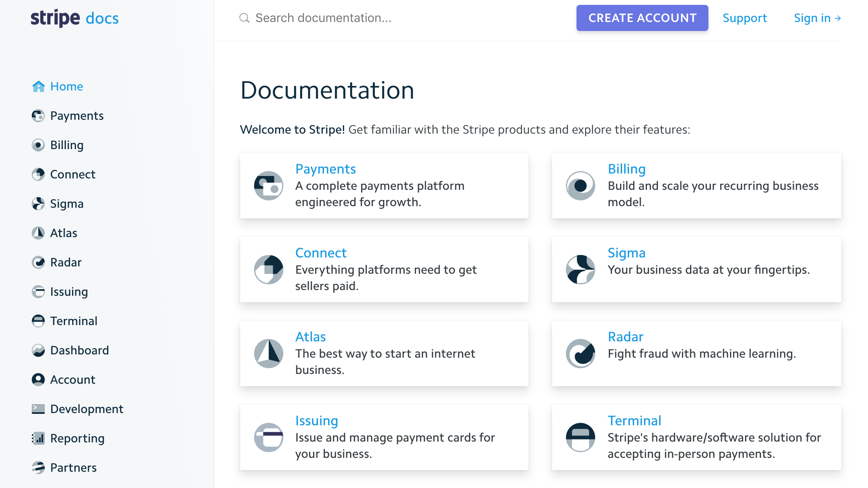Image resolution: width=868 pixels, height=488 pixels.
Task: Open the Radar card title link
Action: [625, 336]
